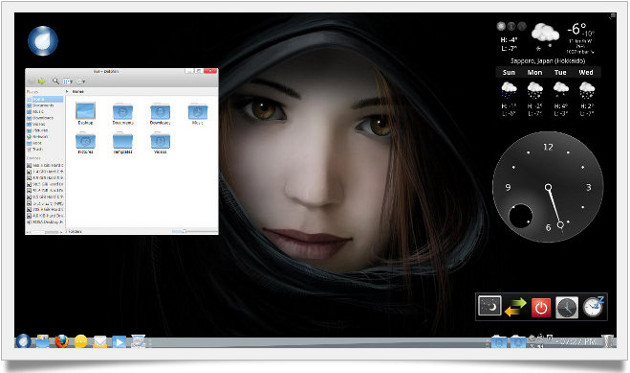Viewport: 630px width, 373px height.
Task: Open the blue media player on taskbar
Action: point(119,342)
